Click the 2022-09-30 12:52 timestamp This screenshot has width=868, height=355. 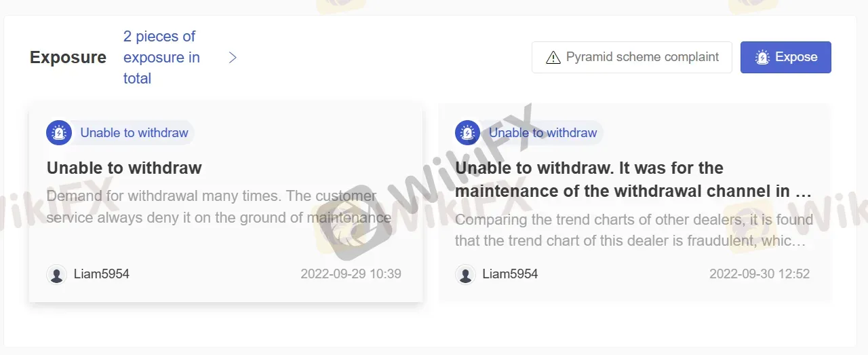tap(759, 274)
